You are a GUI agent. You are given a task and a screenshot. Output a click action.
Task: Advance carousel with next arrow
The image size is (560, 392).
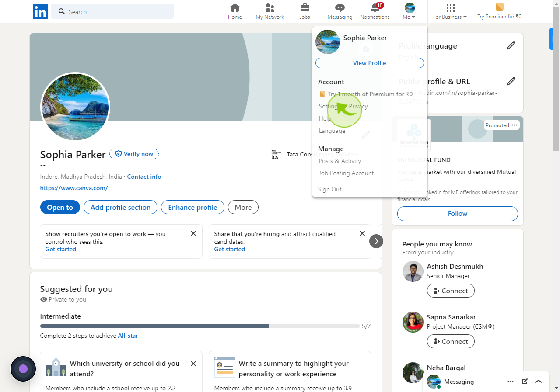(x=376, y=241)
